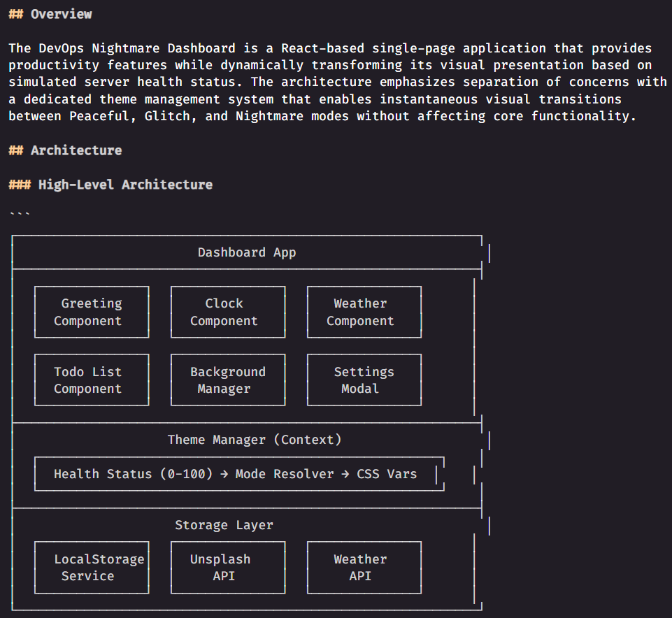Screen dimensions: 672x618
Task: Click the 'Storage Layer' label
Action: [x=224, y=526]
